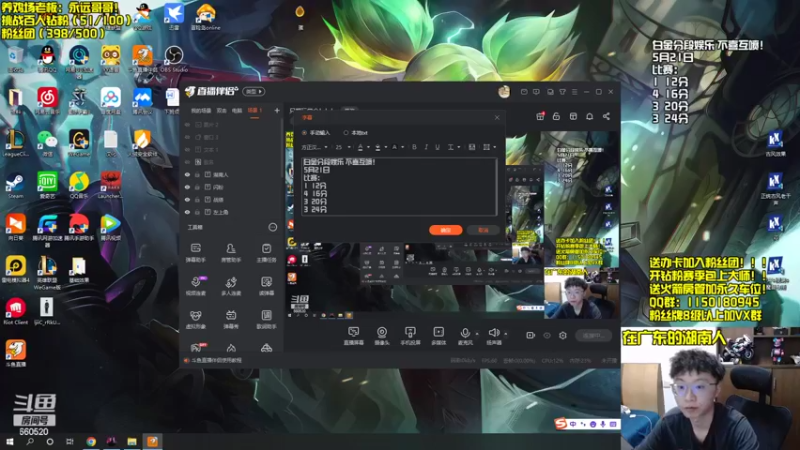800x450 pixels.
Task: Add a new scene with plus button
Action: click(x=277, y=110)
